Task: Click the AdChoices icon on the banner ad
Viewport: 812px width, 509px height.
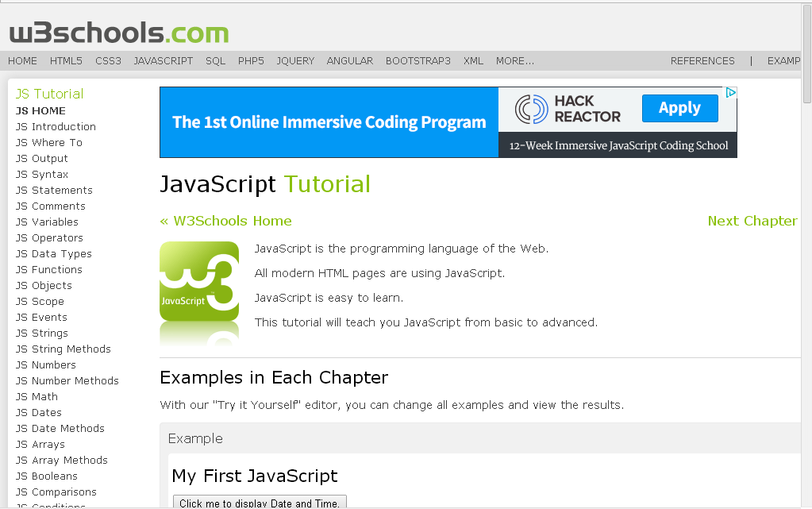Action: [731, 93]
